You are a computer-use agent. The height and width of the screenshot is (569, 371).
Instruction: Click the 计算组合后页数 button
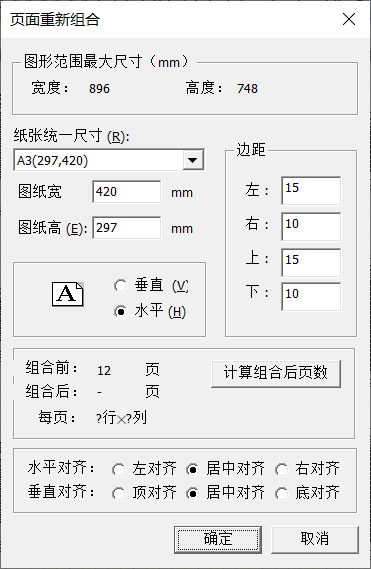(x=276, y=373)
